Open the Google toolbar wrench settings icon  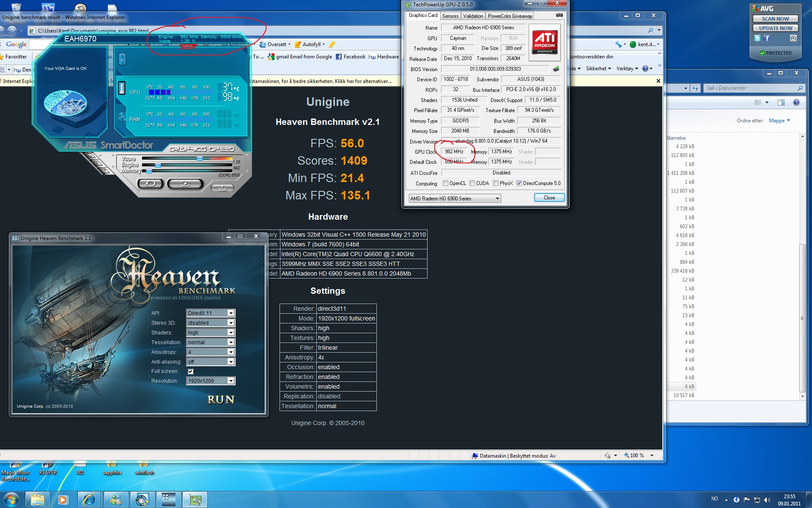click(x=619, y=44)
